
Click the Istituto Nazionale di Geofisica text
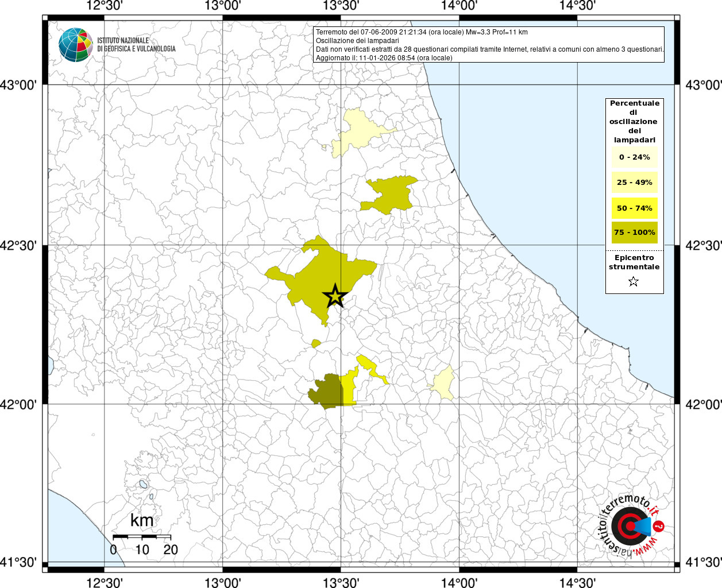tap(136, 45)
